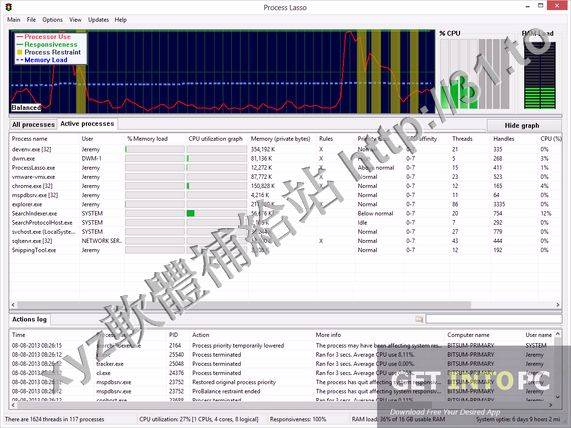Click the 12% CPU value for SearchIndexer.exe
Image resolution: width=571 pixels, height=428 pixels.
(x=546, y=213)
